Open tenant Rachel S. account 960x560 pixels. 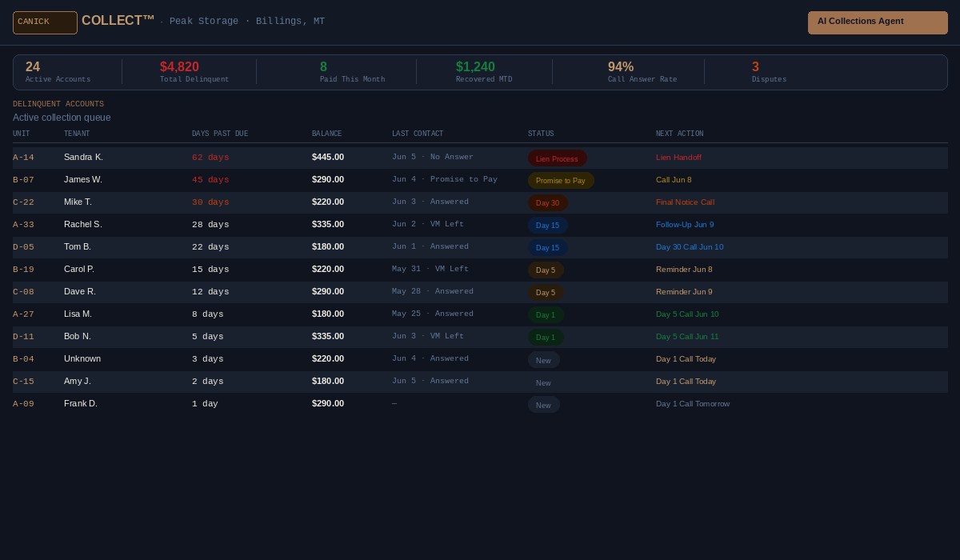point(83,224)
